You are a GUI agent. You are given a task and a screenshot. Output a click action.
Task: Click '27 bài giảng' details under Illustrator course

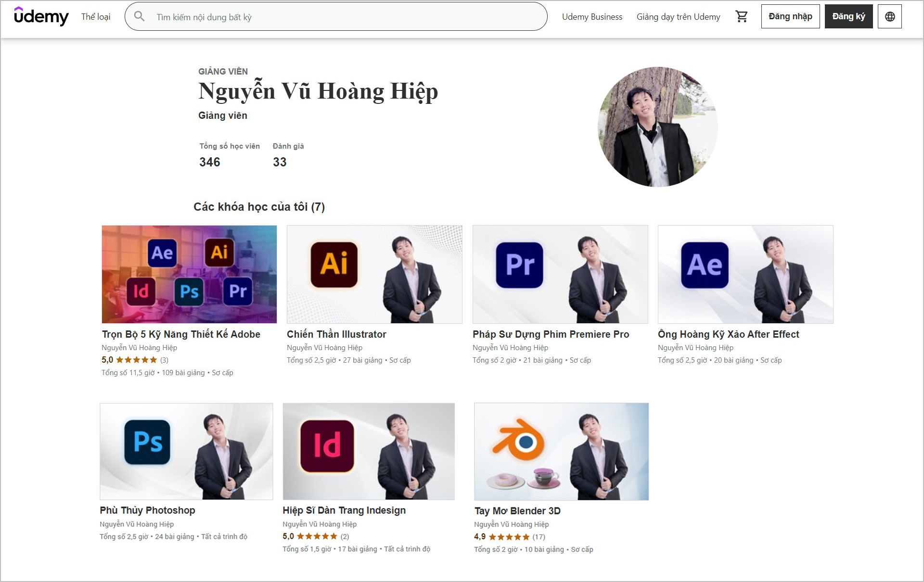coord(362,360)
